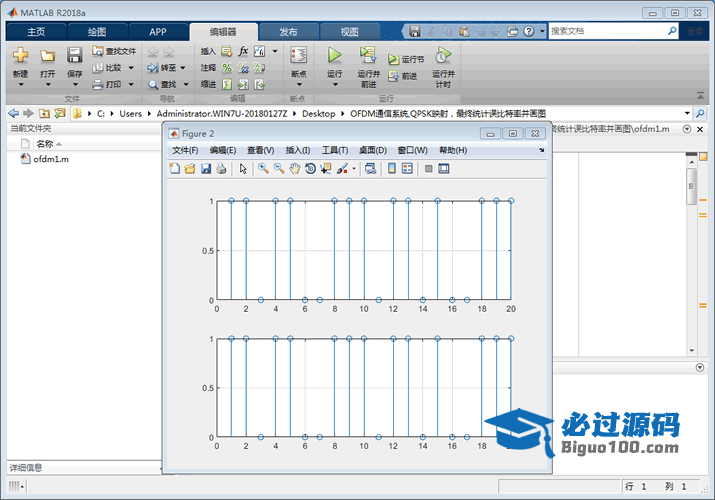Click Save Figure icon in Figure 2
715x500 pixels.
(206, 169)
